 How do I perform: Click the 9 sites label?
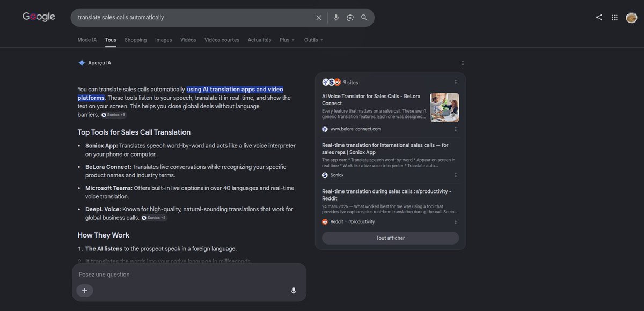(350, 82)
